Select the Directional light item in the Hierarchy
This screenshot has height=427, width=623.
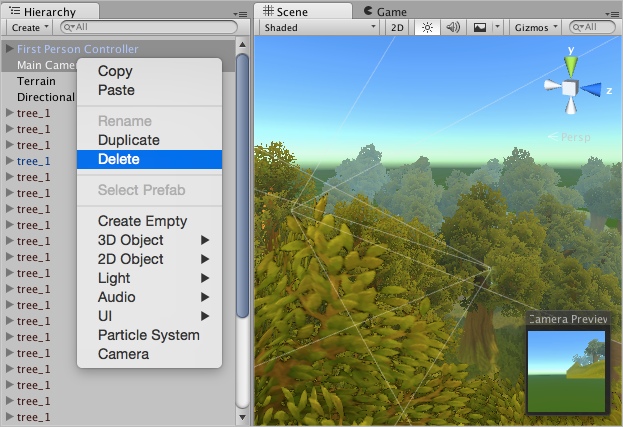pyautogui.click(x=46, y=97)
